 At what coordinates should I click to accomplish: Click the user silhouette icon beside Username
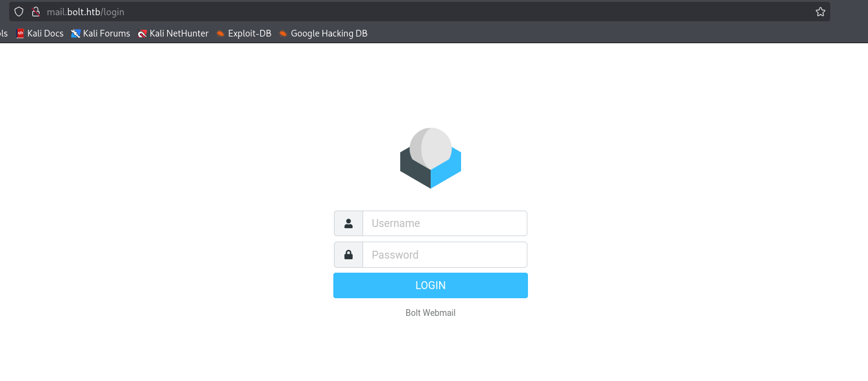coord(349,223)
